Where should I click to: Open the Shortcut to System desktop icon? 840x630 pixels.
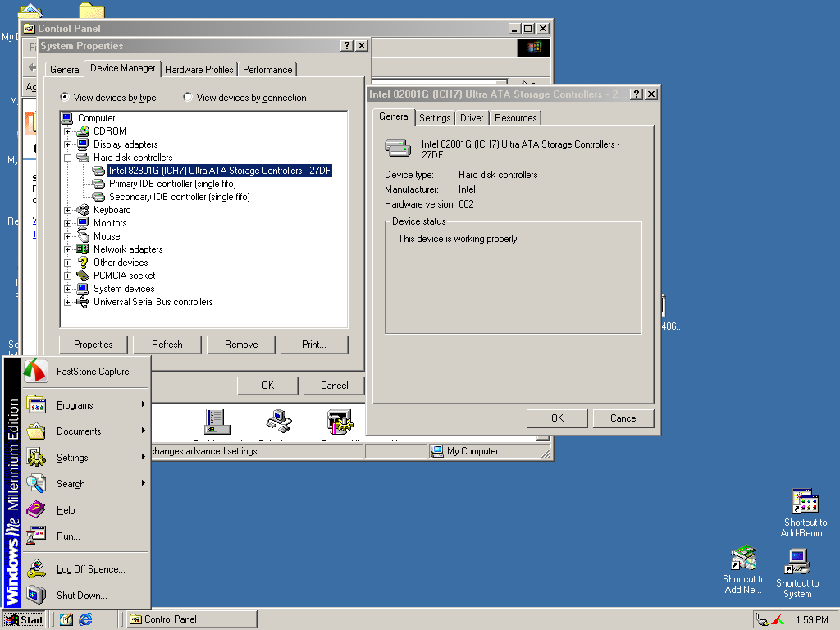(x=797, y=573)
